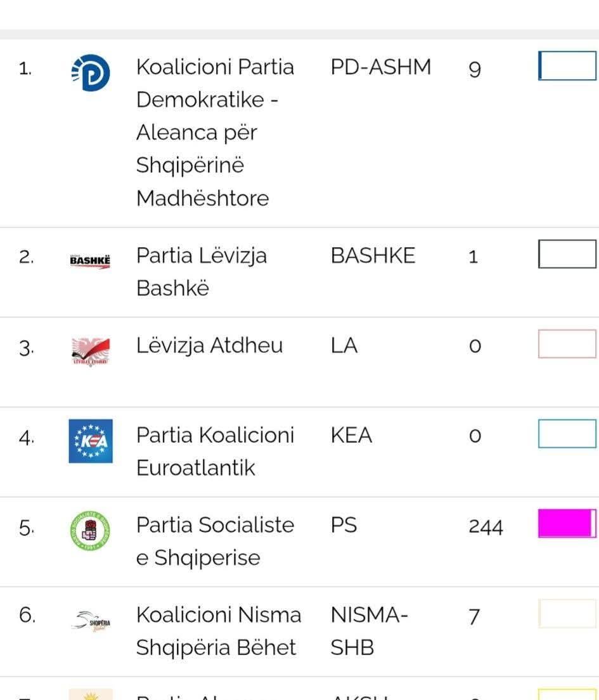Click the PD-ASHM blue color box
This screenshot has width=599, height=700.
click(567, 66)
